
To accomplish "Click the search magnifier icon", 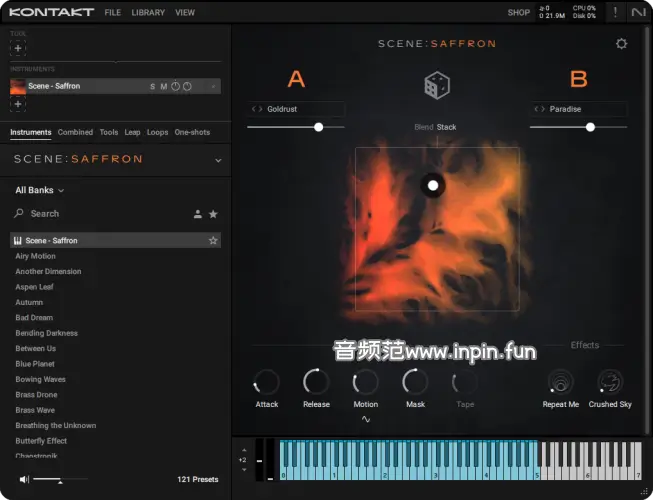I will click(x=19, y=214).
